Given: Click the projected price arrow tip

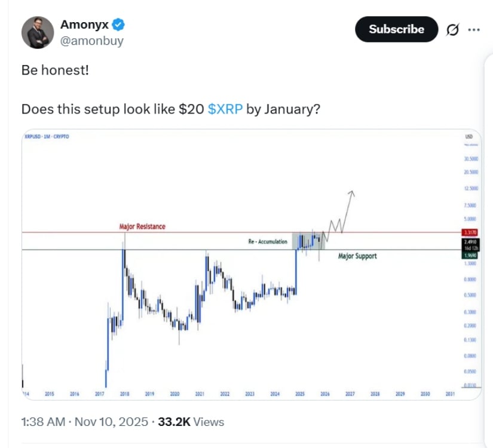Looking at the screenshot, I should (x=352, y=192).
